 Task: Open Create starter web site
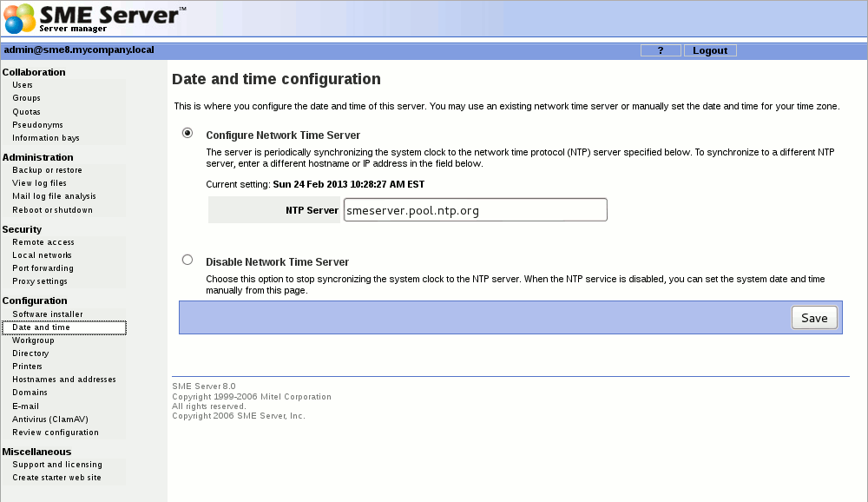tap(56, 478)
